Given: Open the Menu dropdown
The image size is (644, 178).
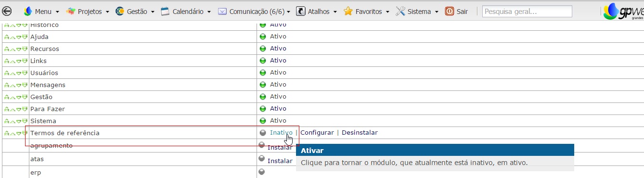Looking at the screenshot, I should (x=43, y=12).
